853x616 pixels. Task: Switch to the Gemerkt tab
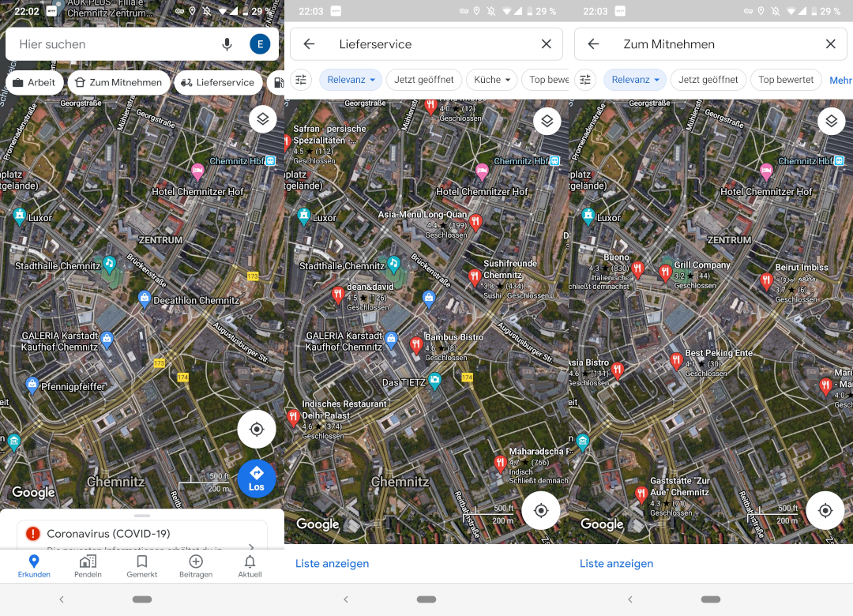[142, 566]
